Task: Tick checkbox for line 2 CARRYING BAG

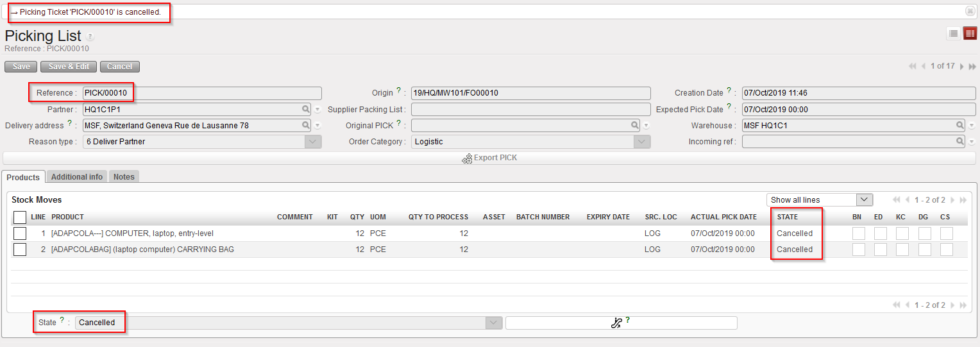Action: pyautogui.click(x=20, y=250)
